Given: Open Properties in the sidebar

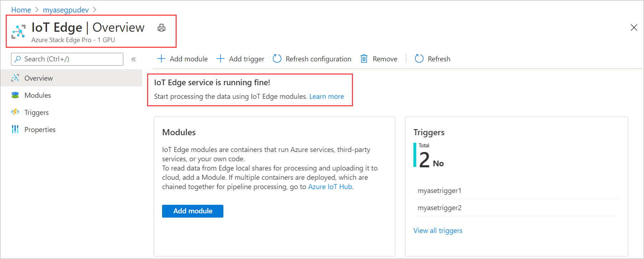Looking at the screenshot, I should [x=71, y=129].
